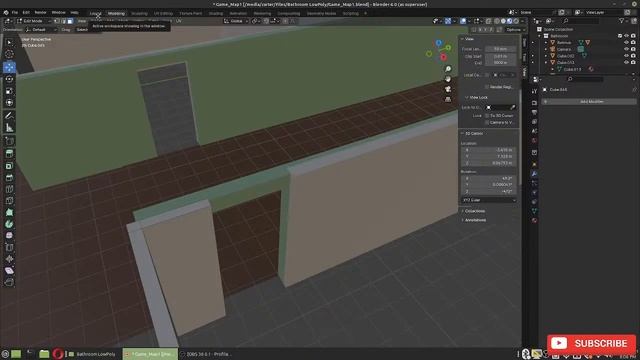The width and height of the screenshot is (640, 360).
Task: Collapse the View panel section
Action: click(x=467, y=39)
